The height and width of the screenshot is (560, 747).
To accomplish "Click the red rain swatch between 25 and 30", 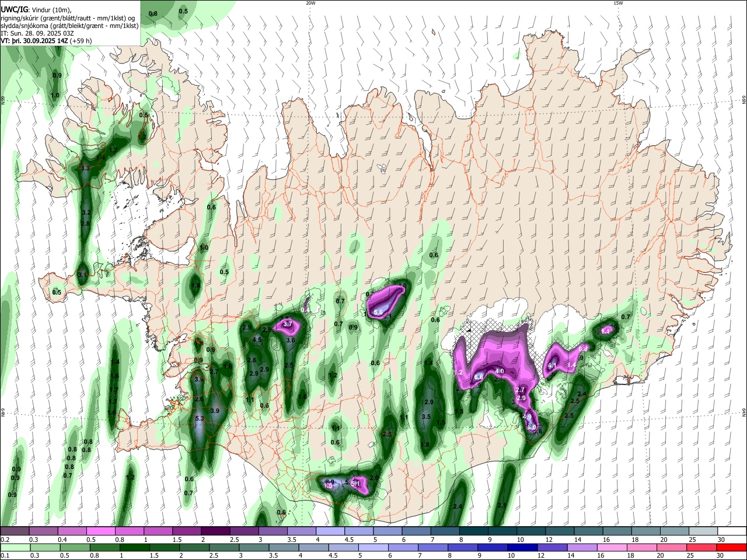I will [701, 547].
